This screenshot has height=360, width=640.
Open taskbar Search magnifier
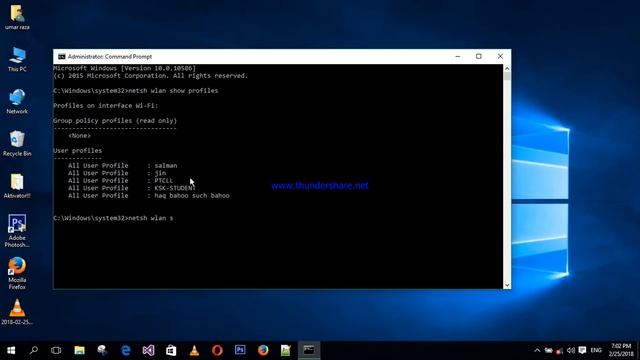pyautogui.click(x=34, y=350)
